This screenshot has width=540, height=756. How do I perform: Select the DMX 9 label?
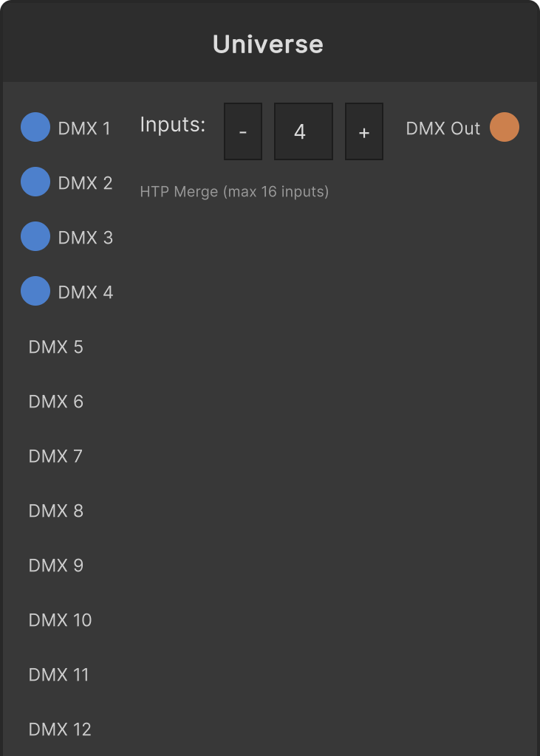coord(55,565)
